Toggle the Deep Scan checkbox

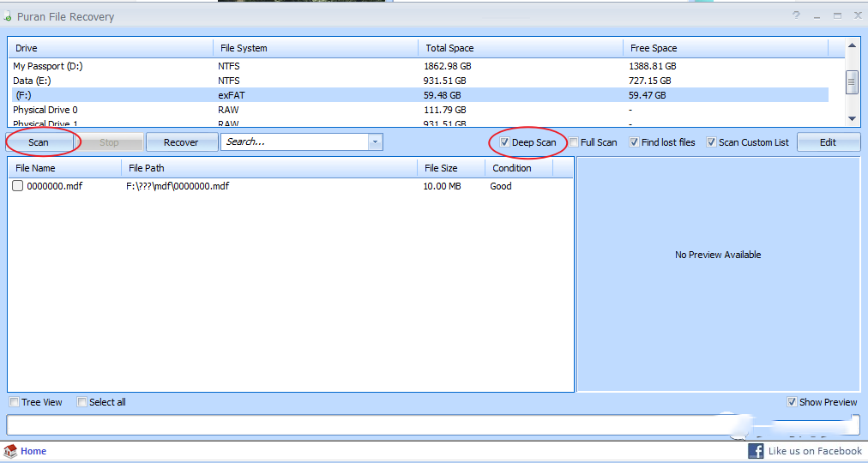click(504, 142)
